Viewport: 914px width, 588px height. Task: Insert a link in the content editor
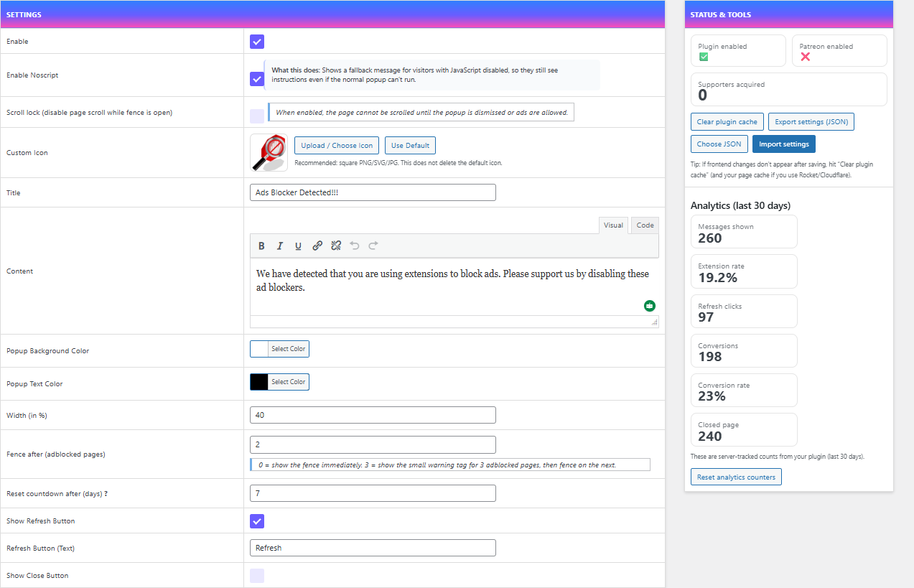pyautogui.click(x=317, y=246)
